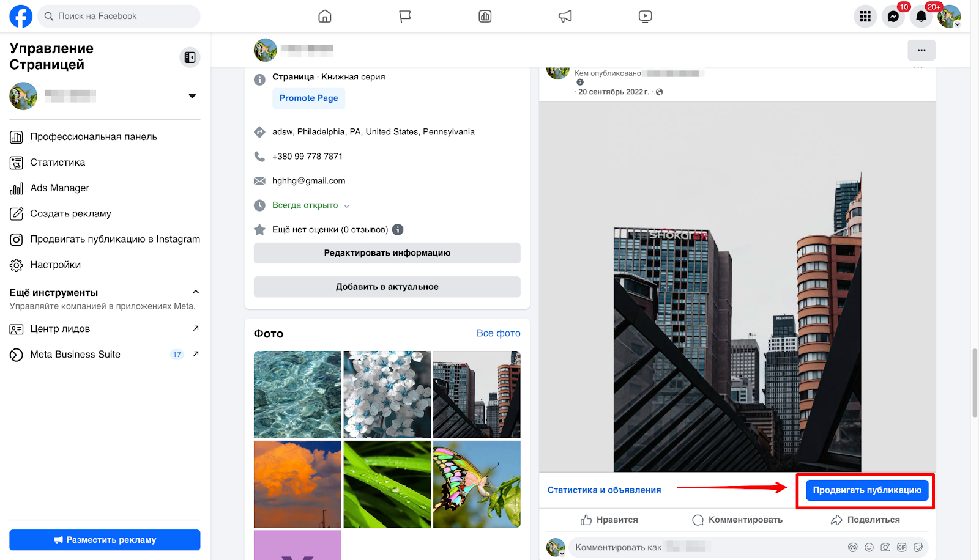Screen dimensions: 979x560
Task: Focus the Поиск на Facebook search field
Action: [119, 17]
